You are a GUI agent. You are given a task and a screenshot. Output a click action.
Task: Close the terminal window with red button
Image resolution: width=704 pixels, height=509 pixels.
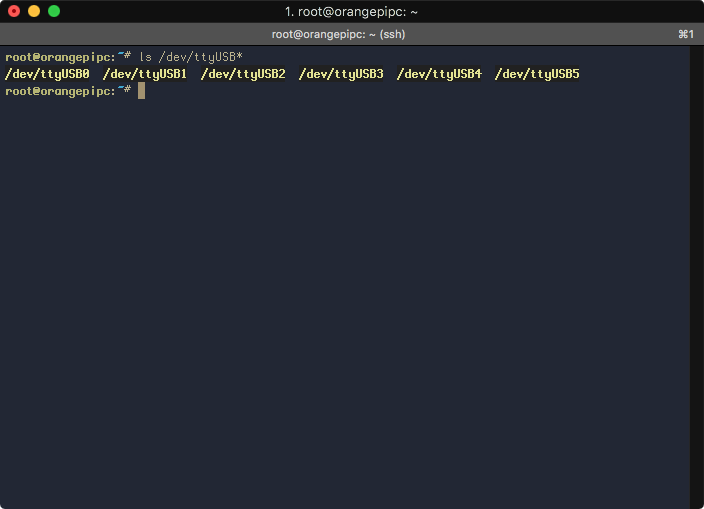coord(14,11)
